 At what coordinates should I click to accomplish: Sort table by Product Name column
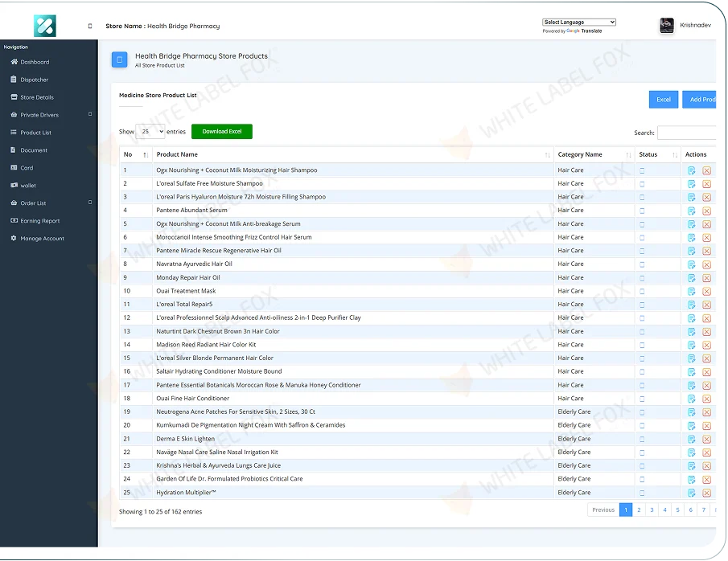coord(547,154)
